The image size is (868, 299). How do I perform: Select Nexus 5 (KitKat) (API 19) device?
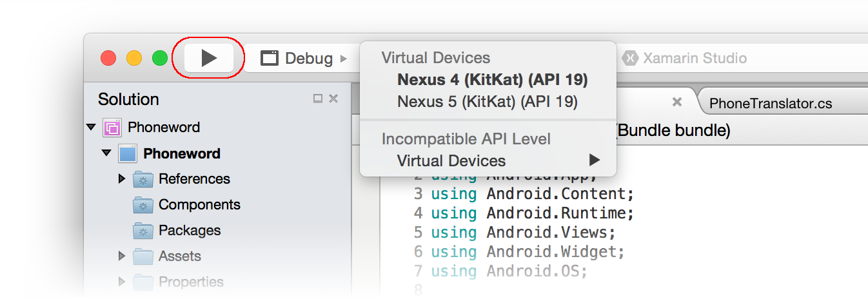coord(487,102)
